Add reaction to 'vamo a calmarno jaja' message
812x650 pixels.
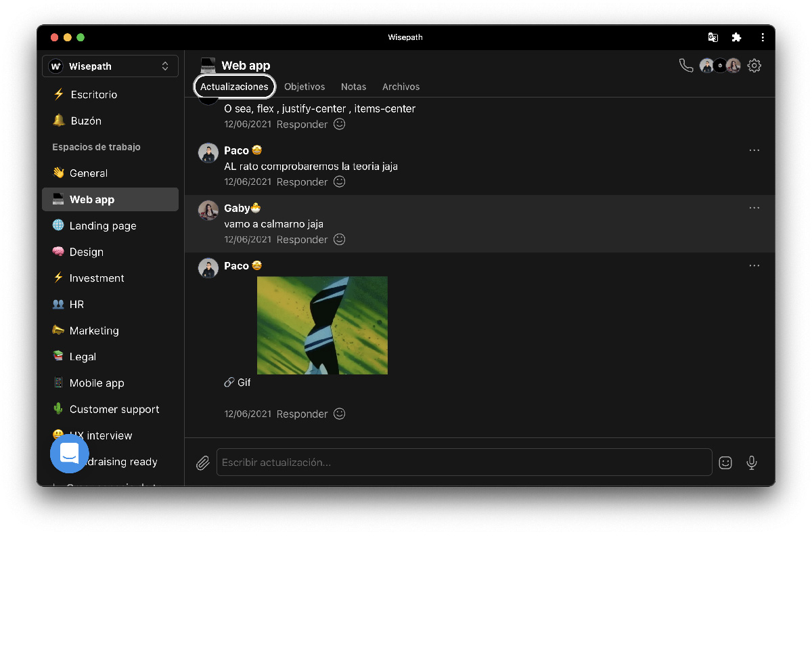point(340,239)
